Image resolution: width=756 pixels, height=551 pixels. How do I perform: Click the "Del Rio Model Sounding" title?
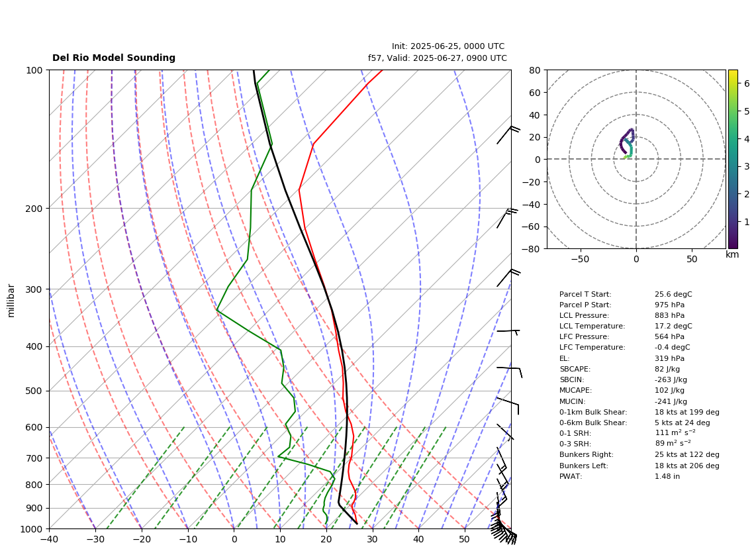[x=114, y=58]
